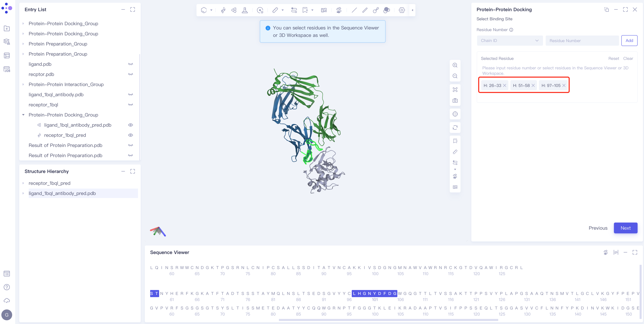Click the Add button for residue number

pos(629,41)
